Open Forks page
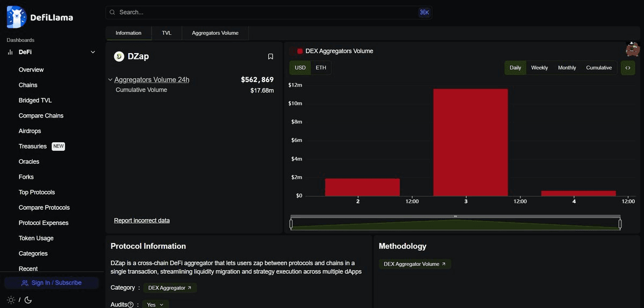Viewport: 644px width, 308px height. click(26, 177)
